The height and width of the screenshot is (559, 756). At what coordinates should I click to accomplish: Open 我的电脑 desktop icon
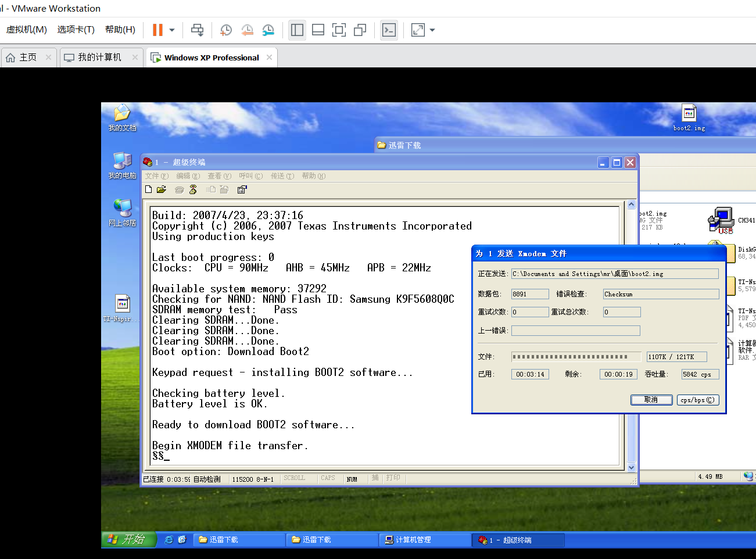(x=122, y=166)
